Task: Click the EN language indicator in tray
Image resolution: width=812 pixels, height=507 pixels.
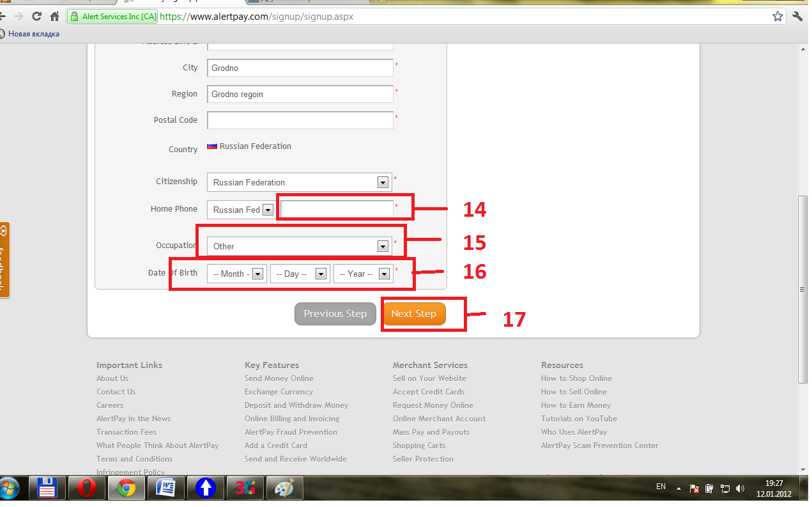Action: pos(661,487)
